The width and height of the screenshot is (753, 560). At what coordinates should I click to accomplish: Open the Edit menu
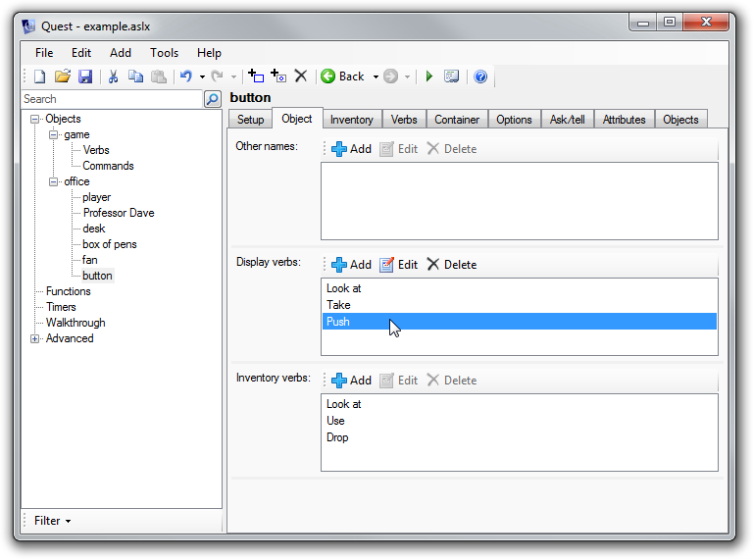click(x=81, y=53)
